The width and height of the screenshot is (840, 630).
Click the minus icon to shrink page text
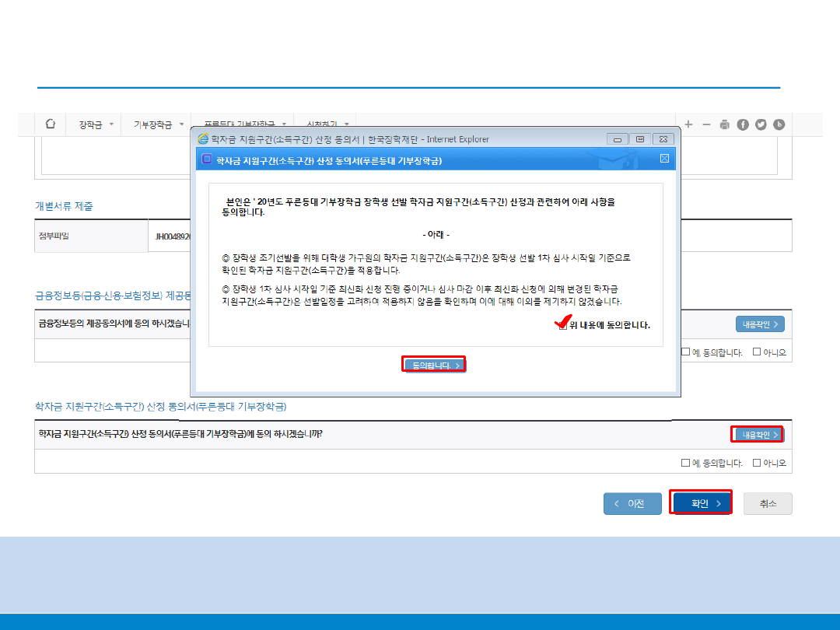[x=706, y=124]
